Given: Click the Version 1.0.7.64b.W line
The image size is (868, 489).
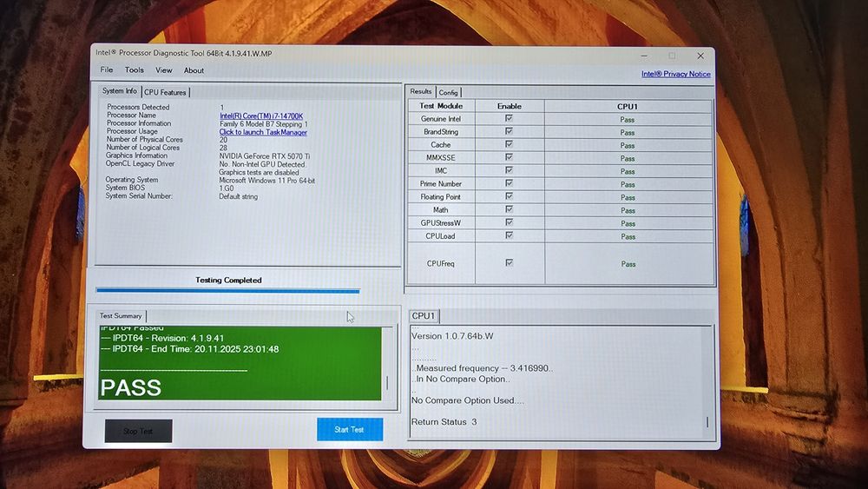Looking at the screenshot, I should click(452, 336).
